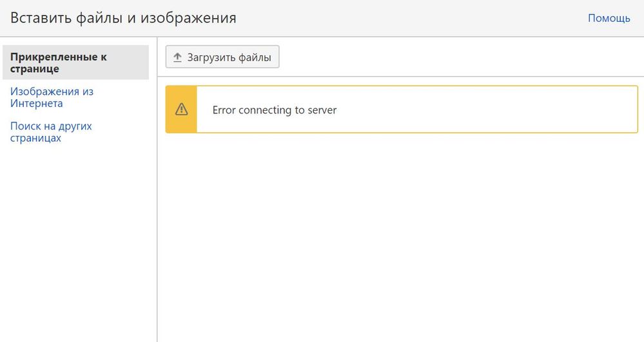
Task: Click empty toolbar space right of Загрузить файлы
Action: pos(451,57)
